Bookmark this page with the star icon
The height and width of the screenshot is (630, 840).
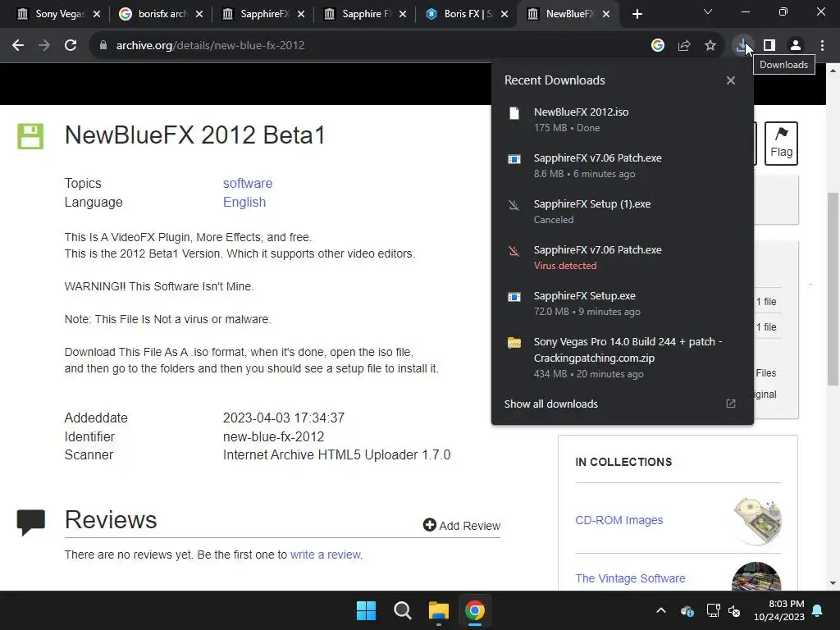coord(710,46)
